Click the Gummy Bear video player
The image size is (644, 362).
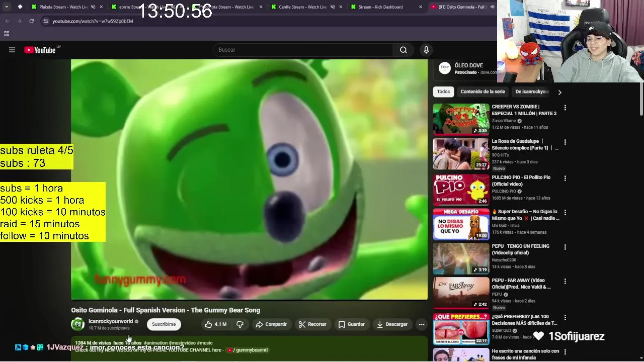point(249,179)
